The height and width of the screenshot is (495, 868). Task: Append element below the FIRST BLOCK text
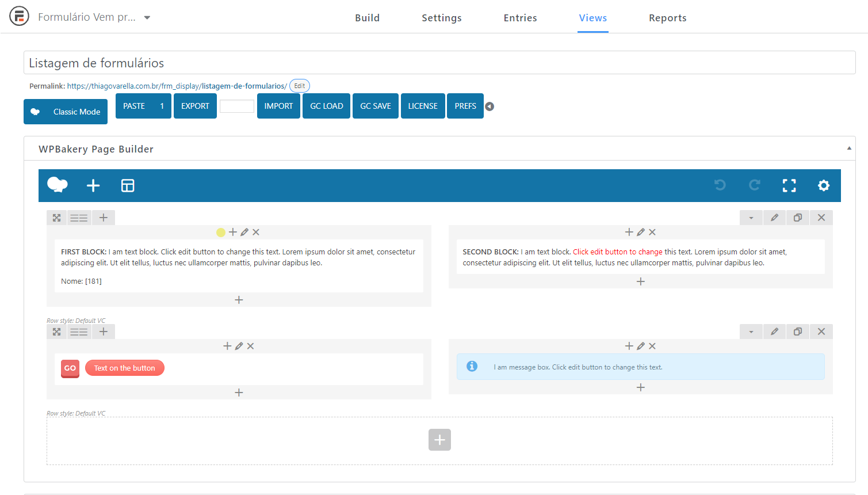239,300
